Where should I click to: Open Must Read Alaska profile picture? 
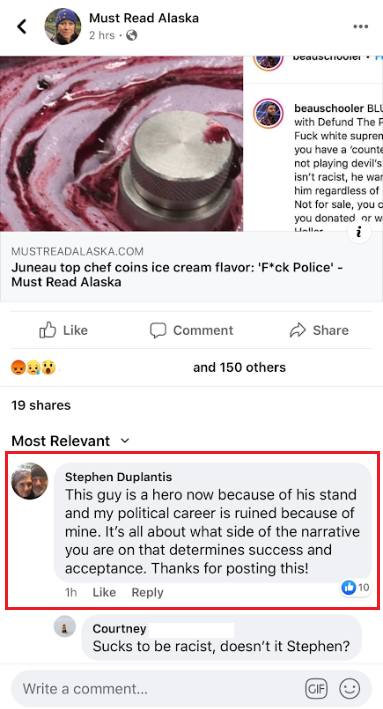[63, 26]
